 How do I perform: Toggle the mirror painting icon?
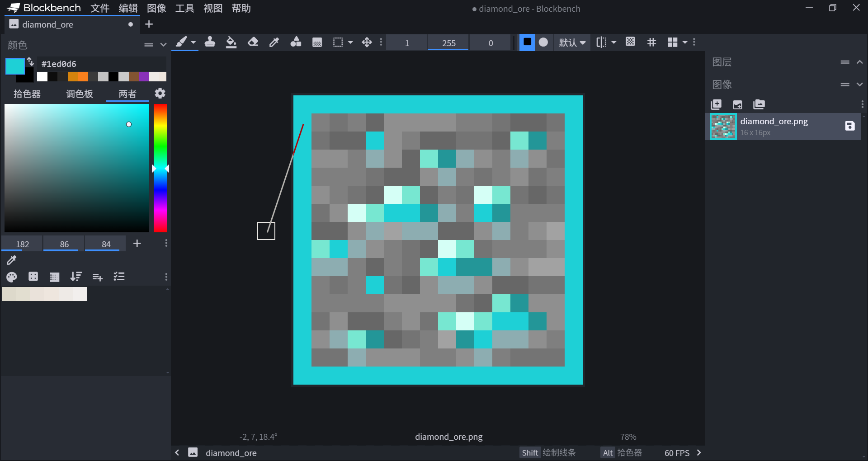point(601,42)
